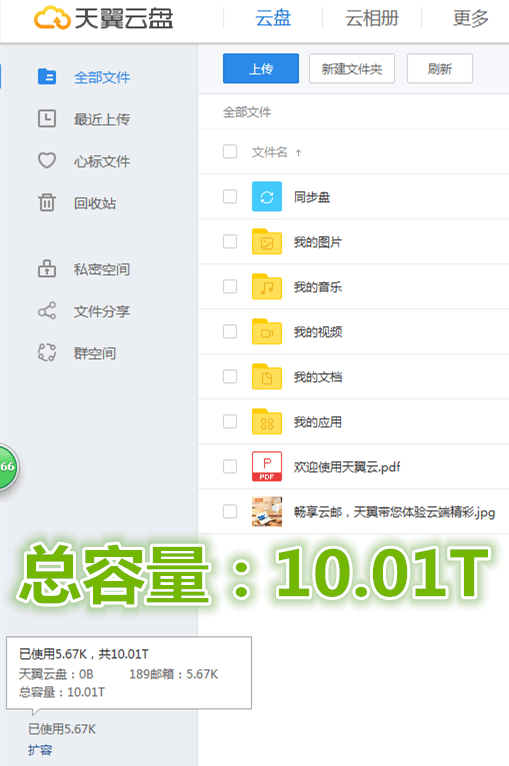Open the 群空间 group icon
Image resolution: width=509 pixels, height=766 pixels.
pos(47,352)
